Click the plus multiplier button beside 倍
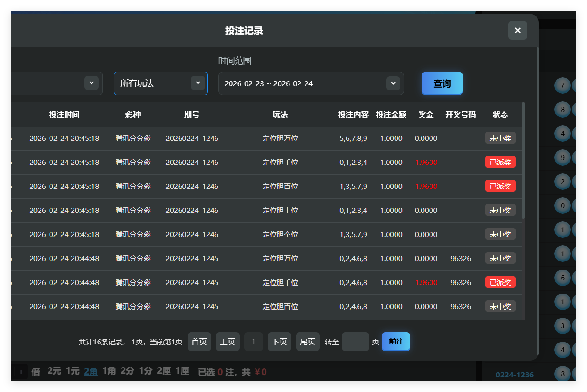 pyautogui.click(x=21, y=372)
